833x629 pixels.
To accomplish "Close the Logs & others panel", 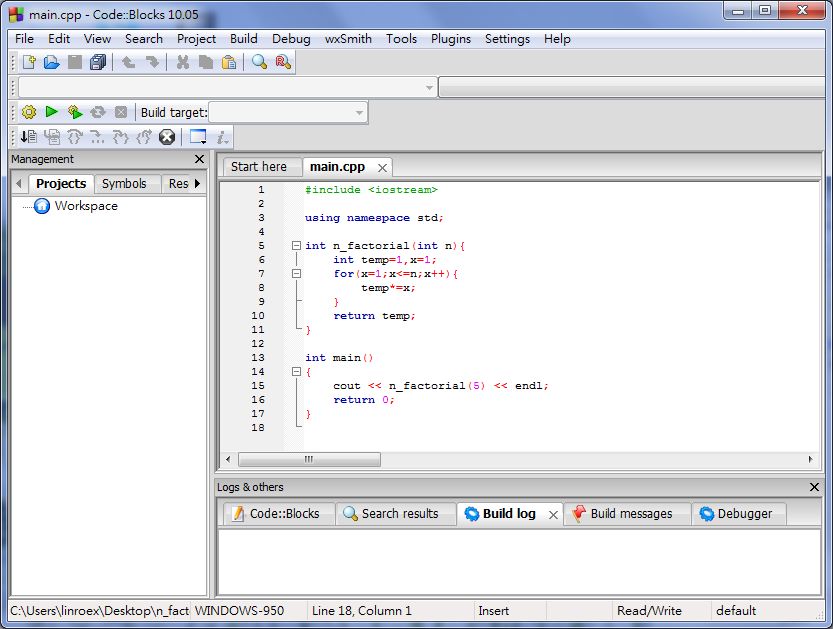I will (x=814, y=487).
